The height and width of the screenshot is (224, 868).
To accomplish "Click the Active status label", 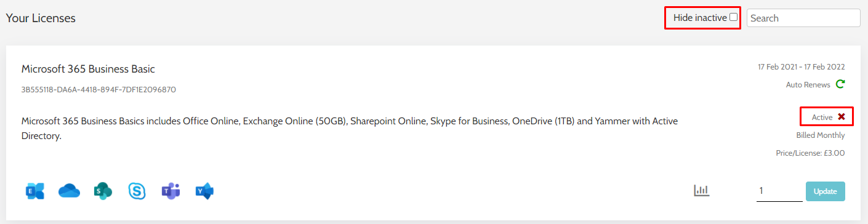I will click(822, 117).
